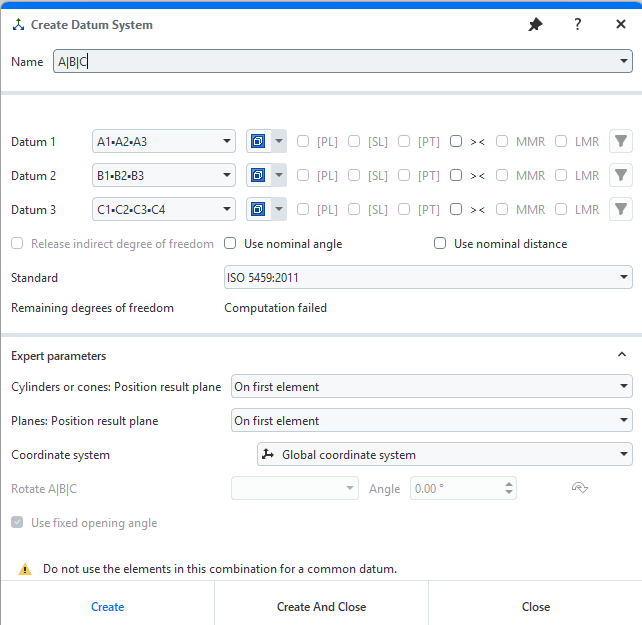Click the Datum 3 blue square element icon
Image resolution: width=642 pixels, height=625 pixels.
tap(258, 210)
